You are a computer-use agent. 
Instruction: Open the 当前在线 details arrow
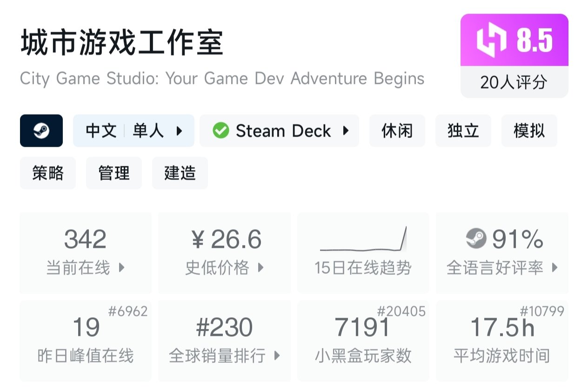(121, 268)
